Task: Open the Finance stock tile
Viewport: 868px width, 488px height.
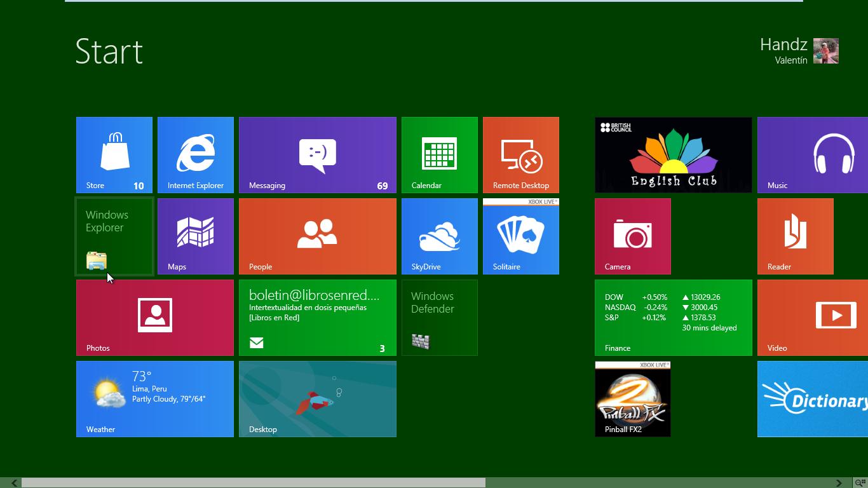Action: point(674,318)
